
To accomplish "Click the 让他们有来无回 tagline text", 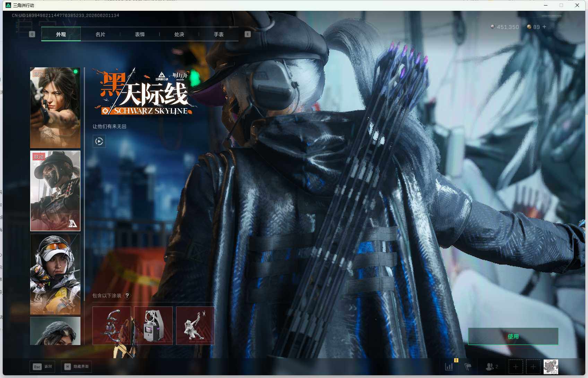I will 110,126.
